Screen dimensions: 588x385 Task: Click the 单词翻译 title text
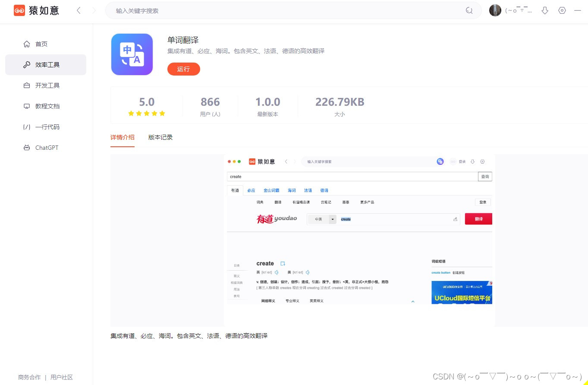tap(183, 40)
